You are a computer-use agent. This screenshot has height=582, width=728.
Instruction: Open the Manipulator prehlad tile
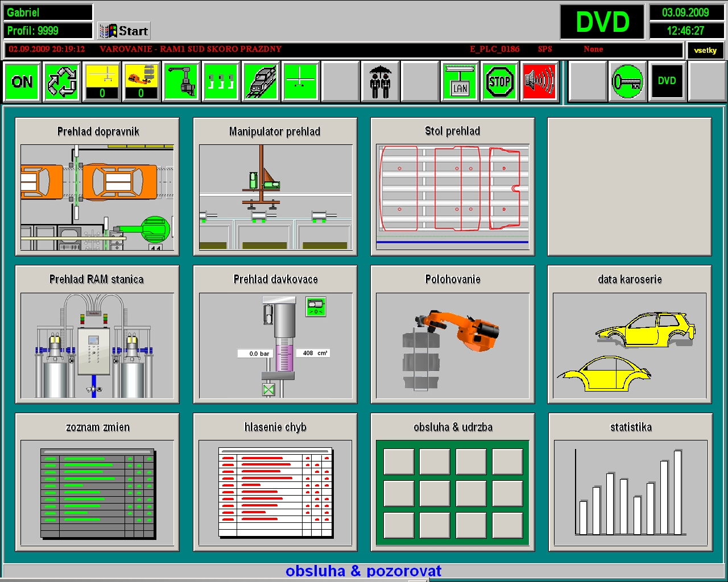[x=275, y=186]
